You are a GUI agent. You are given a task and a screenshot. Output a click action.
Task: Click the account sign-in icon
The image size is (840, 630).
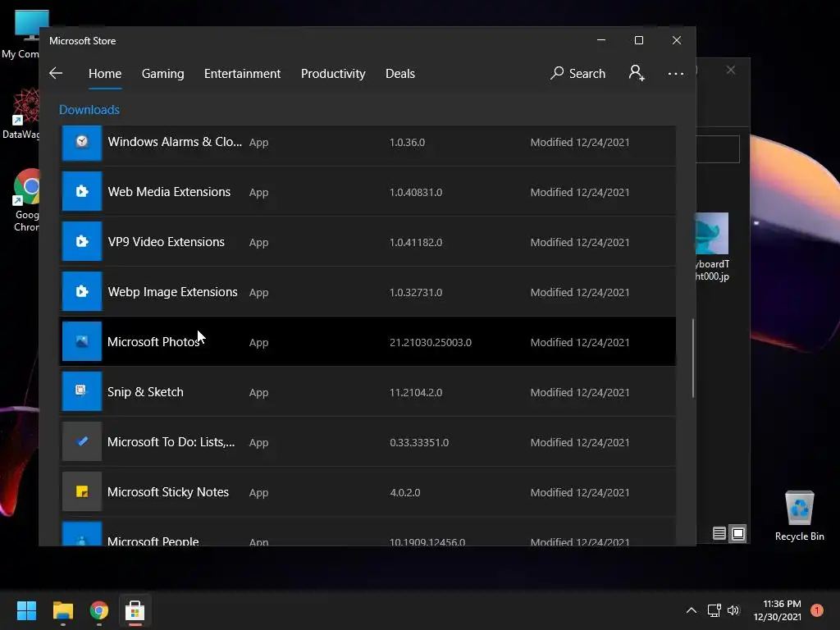point(637,73)
